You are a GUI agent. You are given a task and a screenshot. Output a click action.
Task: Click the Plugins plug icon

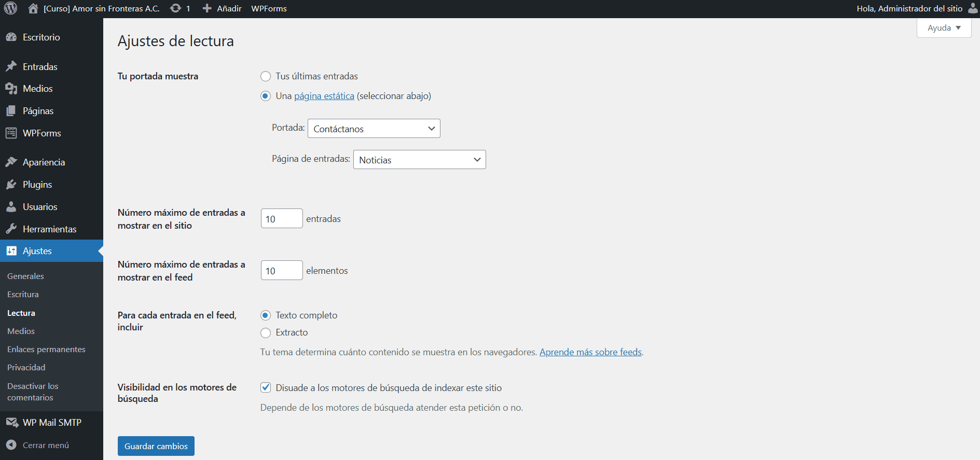(x=11, y=185)
